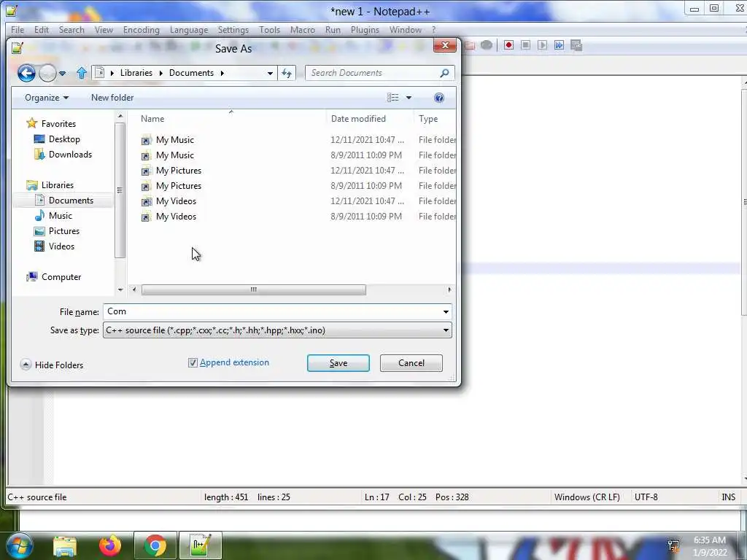Click the Stop Recording macro icon in Notepad++
The height and width of the screenshot is (560, 747).
525,45
